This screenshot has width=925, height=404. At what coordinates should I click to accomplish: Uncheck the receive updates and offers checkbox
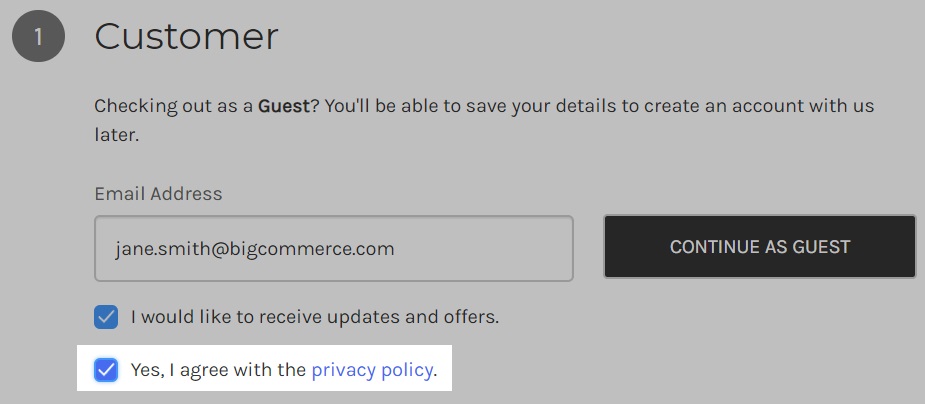pos(106,318)
